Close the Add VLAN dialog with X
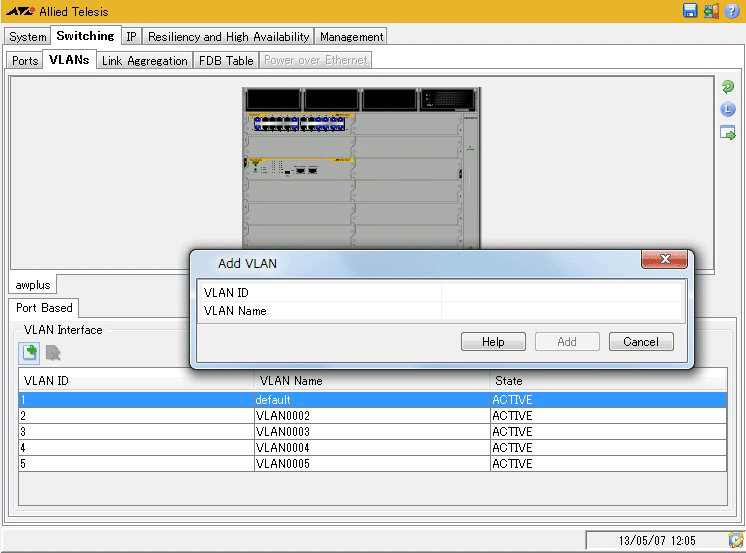Screen dimensions: 746x553 [665, 261]
